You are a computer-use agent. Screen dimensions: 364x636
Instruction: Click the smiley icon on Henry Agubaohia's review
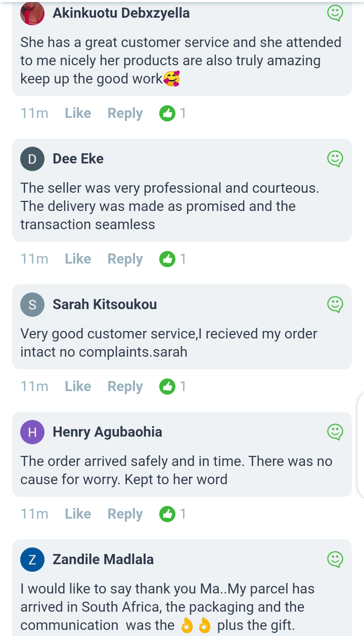click(x=335, y=432)
